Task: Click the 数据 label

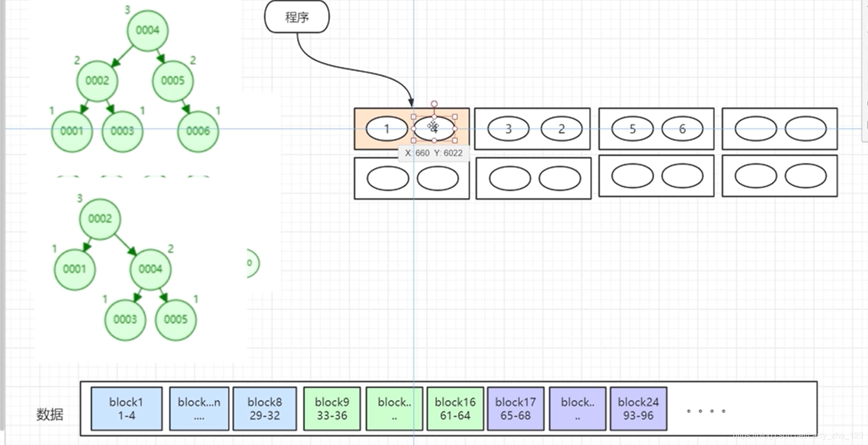Action: tap(50, 415)
